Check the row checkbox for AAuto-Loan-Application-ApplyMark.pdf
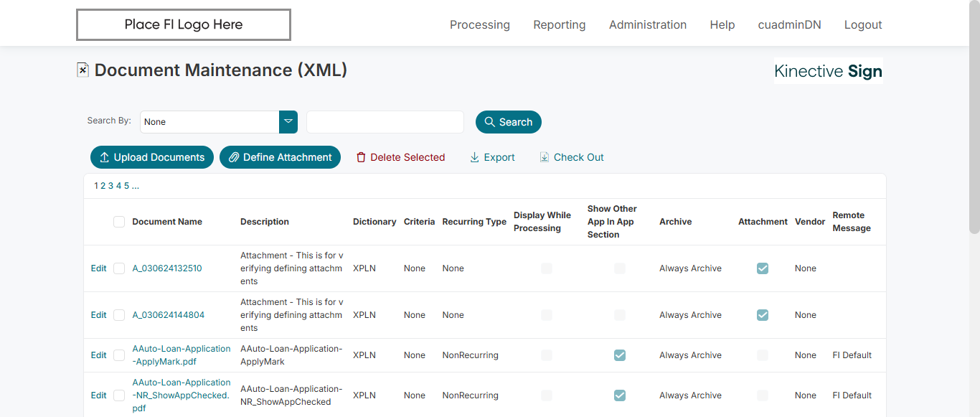980x417 pixels. coord(119,355)
